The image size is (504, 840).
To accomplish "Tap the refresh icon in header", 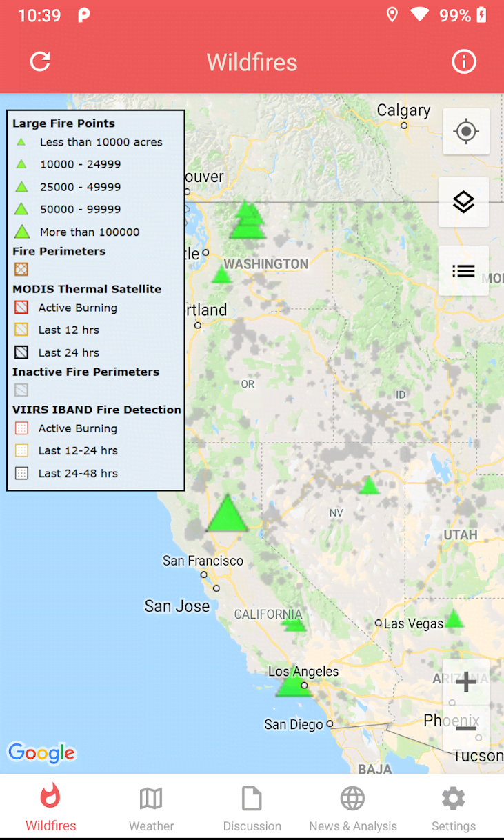I will 40,61.
